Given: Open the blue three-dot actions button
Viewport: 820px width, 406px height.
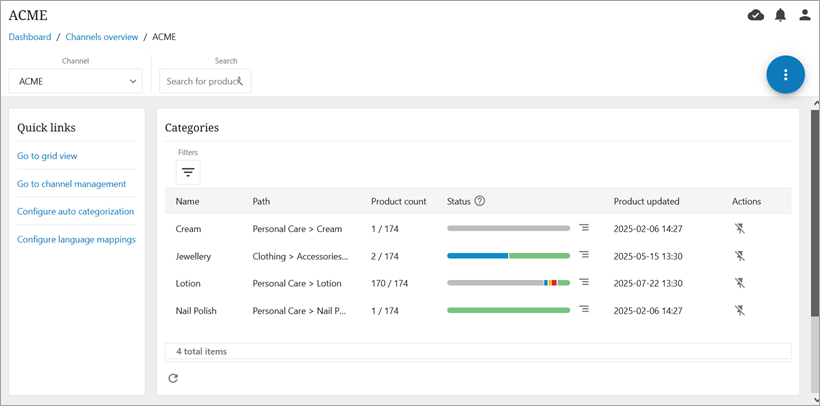Looking at the screenshot, I should pyautogui.click(x=785, y=75).
